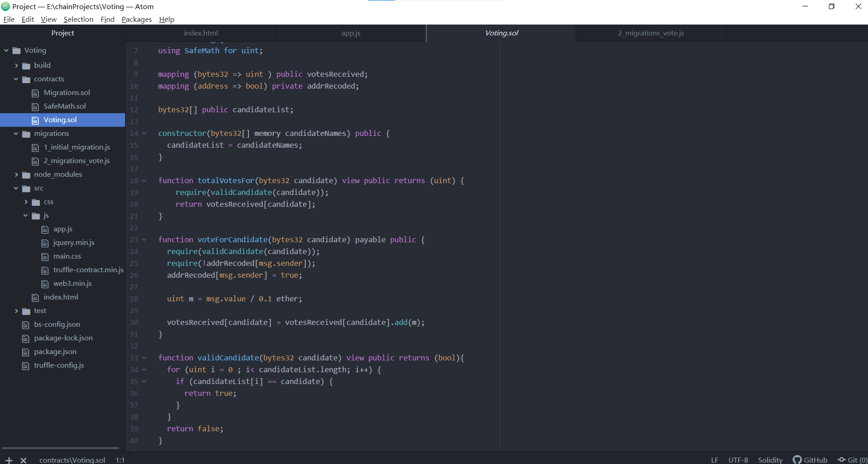The width and height of the screenshot is (868, 464).
Task: Click the Voting.sol file icon in tree
Action: pyautogui.click(x=35, y=120)
